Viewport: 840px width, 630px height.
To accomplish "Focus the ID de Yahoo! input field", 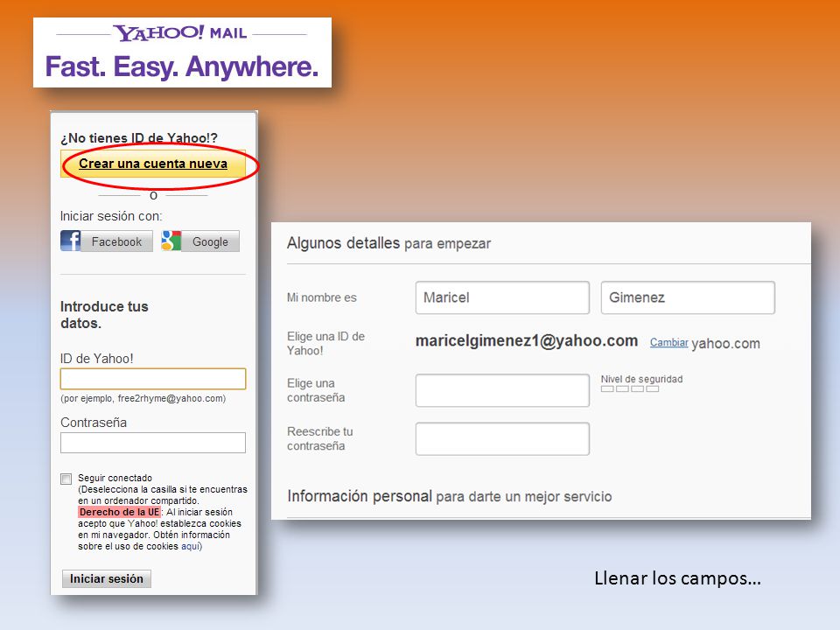I will [x=153, y=379].
